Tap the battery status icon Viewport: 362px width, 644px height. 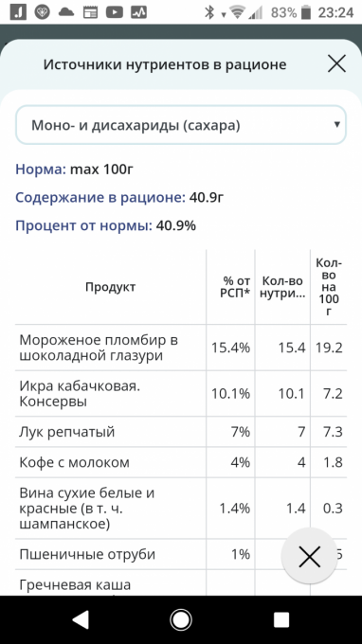[306, 12]
